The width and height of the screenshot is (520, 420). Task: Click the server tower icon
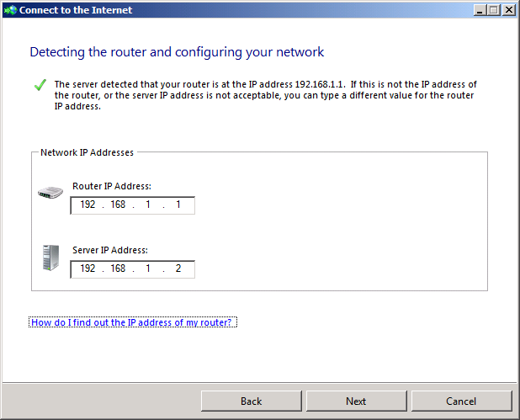click(50, 258)
